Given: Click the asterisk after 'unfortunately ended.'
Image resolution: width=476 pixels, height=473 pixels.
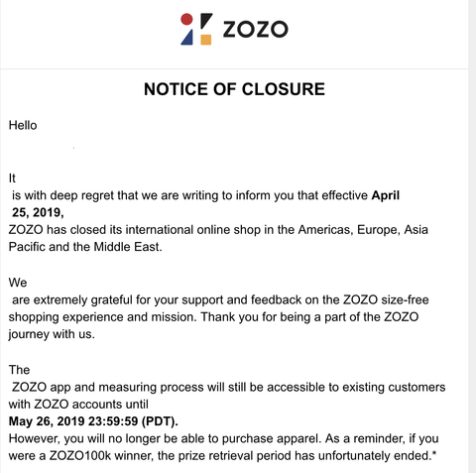Looking at the screenshot, I should [434, 454].
